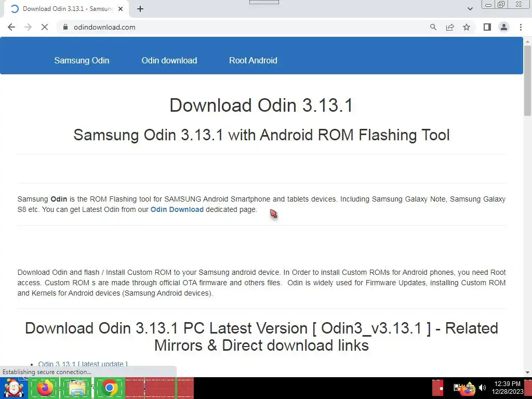This screenshot has height=399, width=532.
Task: Expand the tab search dropdown
Action: click(x=470, y=9)
